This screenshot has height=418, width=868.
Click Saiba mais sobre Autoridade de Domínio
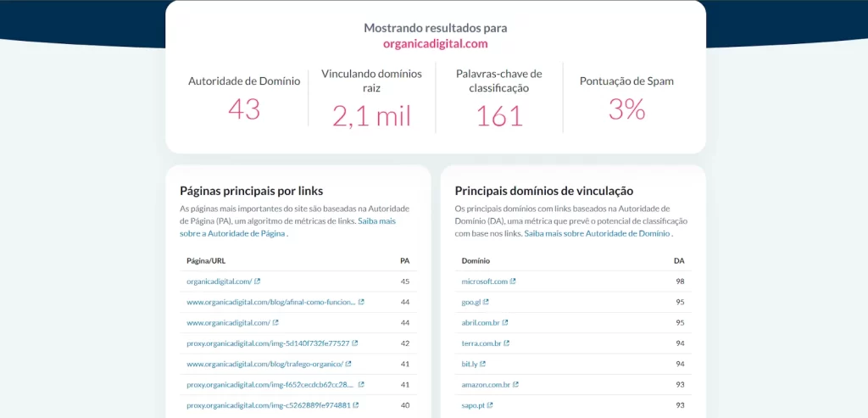coord(598,234)
